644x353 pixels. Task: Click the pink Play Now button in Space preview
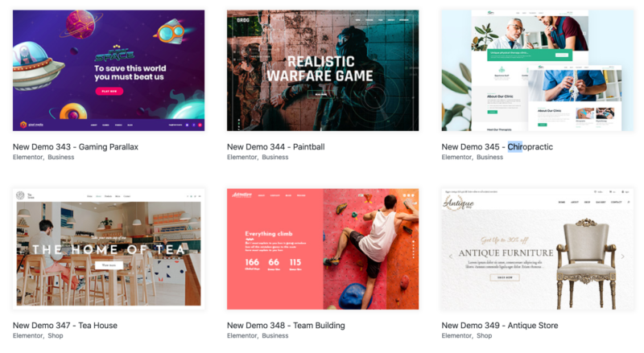click(109, 91)
